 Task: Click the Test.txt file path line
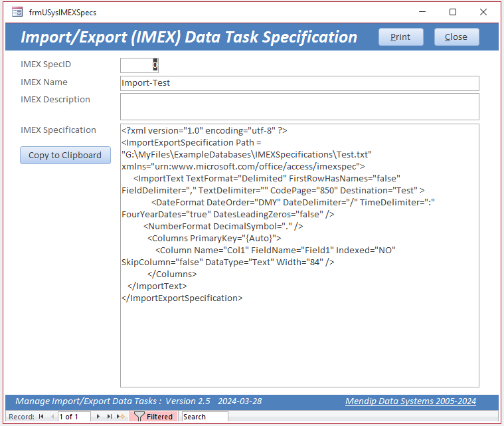(x=246, y=154)
